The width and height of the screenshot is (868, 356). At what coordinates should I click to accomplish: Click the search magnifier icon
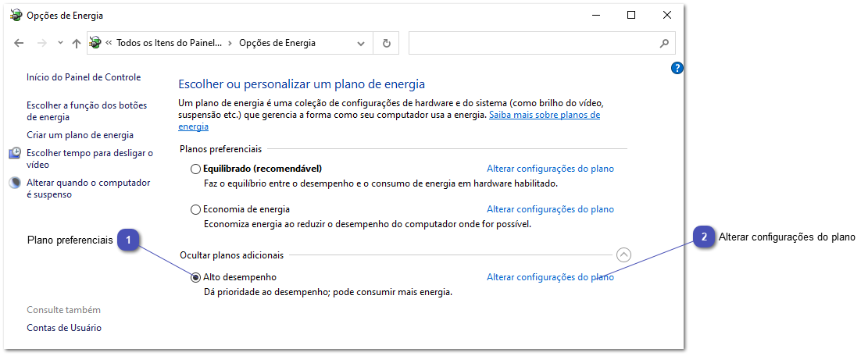pyautogui.click(x=664, y=43)
